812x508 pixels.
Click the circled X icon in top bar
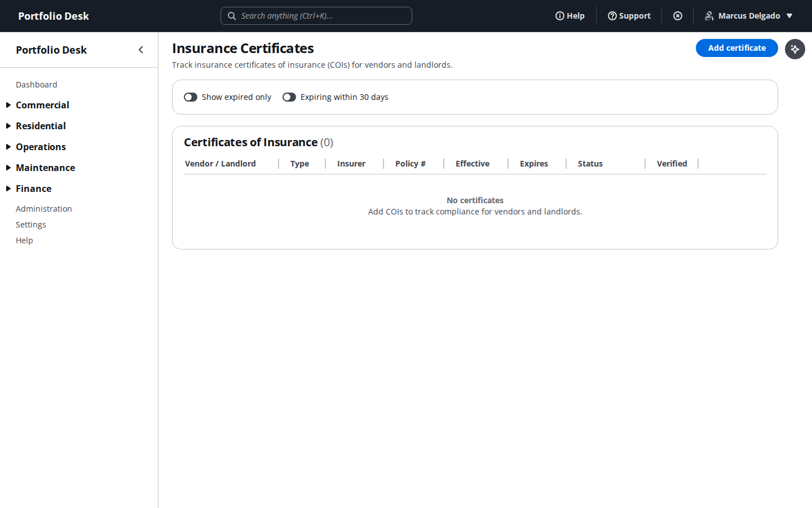678,16
